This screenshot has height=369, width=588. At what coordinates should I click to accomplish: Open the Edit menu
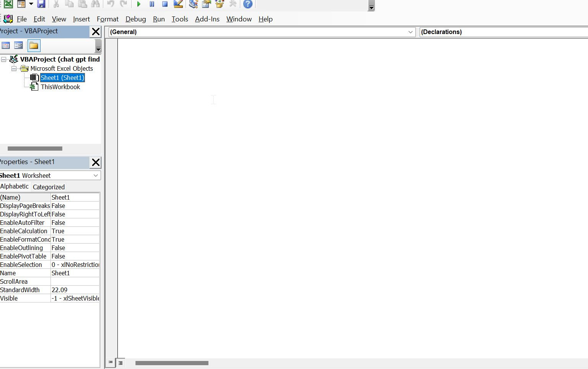(x=39, y=19)
